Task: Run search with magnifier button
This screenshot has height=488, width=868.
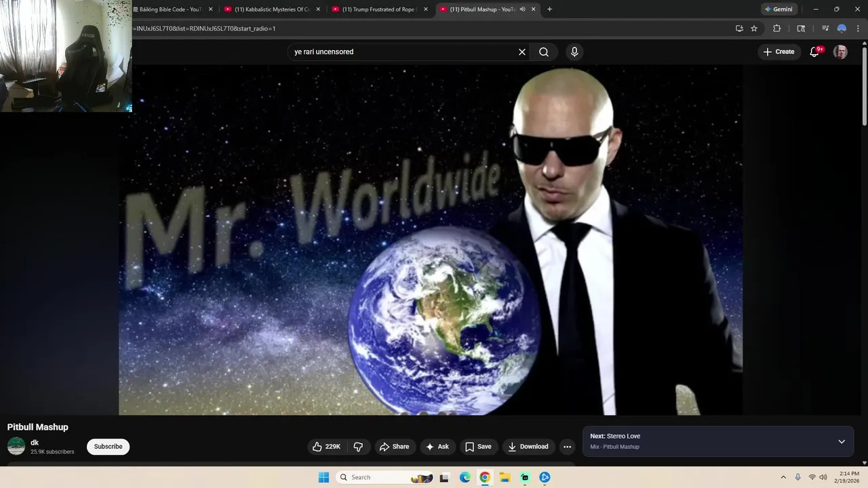Action: pos(544,52)
